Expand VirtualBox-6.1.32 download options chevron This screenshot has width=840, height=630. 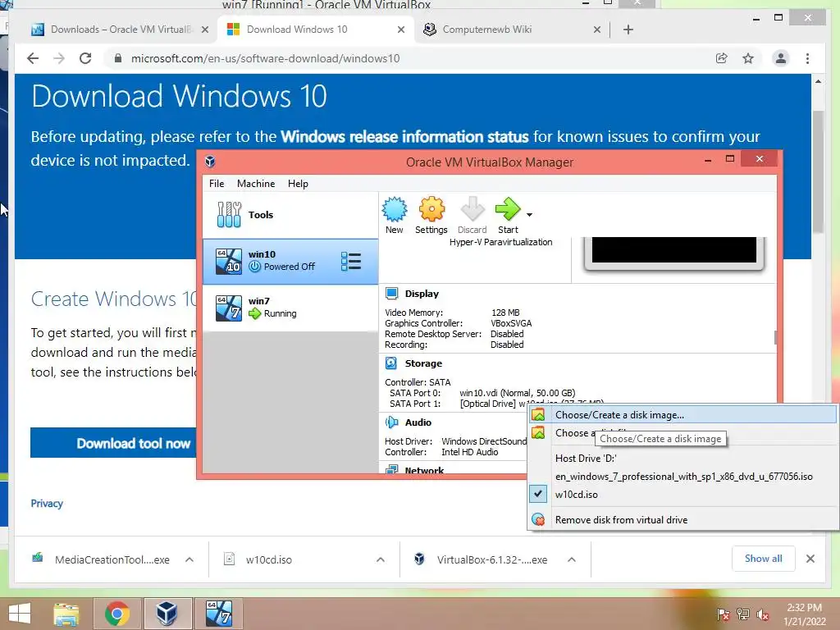(572, 559)
